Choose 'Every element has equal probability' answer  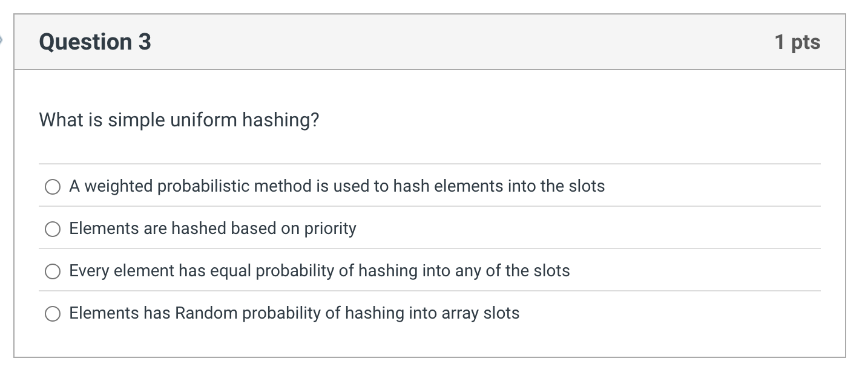53,271
